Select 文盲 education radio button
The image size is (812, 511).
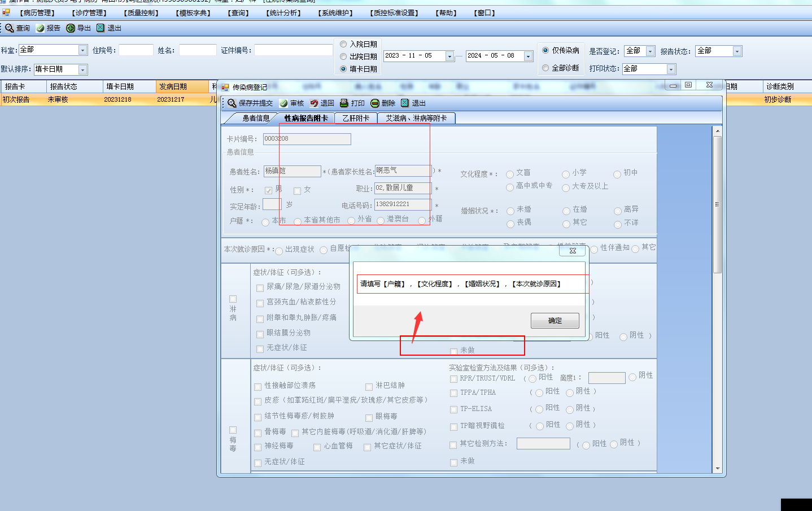[510, 174]
